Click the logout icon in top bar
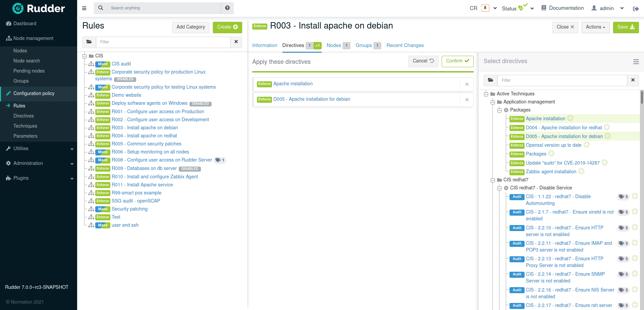Image resolution: width=644 pixels, height=310 pixels. [636, 9]
